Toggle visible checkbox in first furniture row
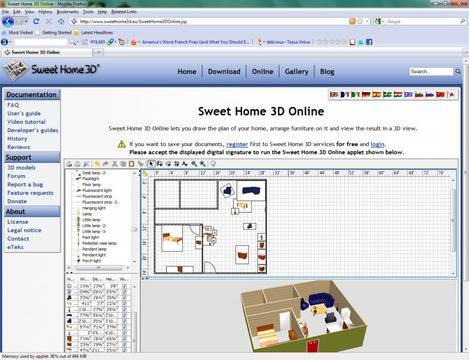This screenshot has width=469, height=360. 125,286
